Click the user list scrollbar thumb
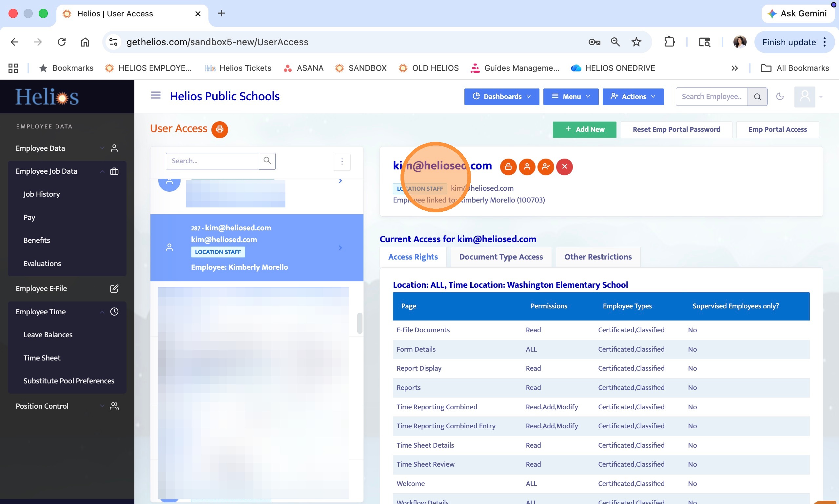This screenshot has height=504, width=839. (360, 323)
